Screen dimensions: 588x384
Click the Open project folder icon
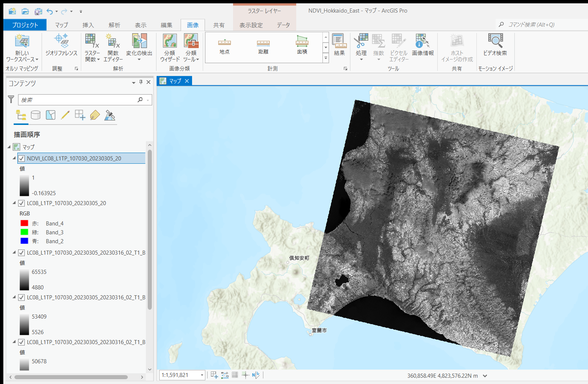(x=25, y=11)
